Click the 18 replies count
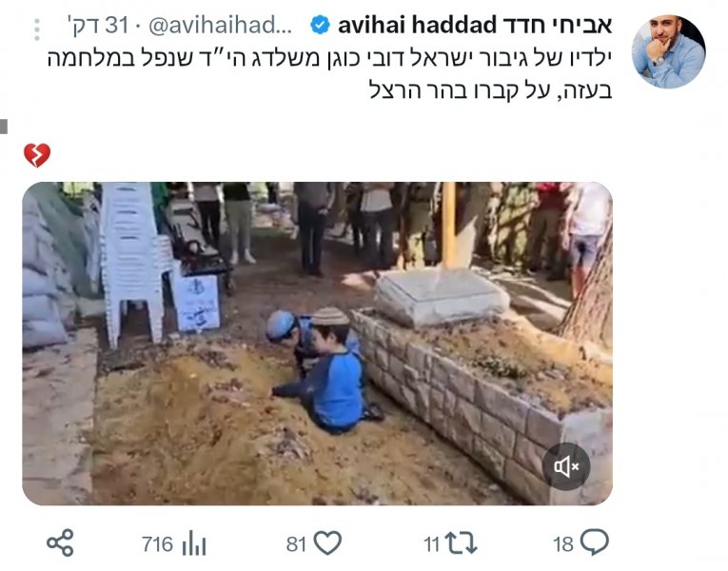The width and height of the screenshot is (728, 571). (x=562, y=544)
